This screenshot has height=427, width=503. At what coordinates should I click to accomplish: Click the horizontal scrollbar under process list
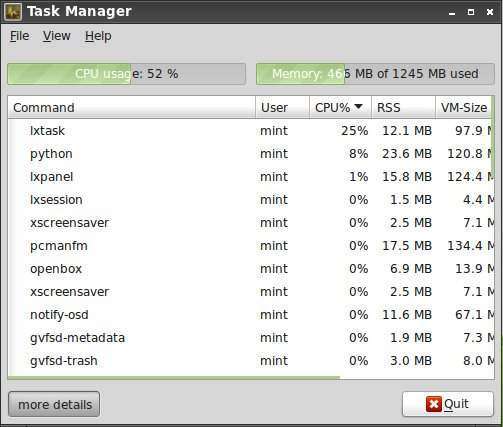173,378
